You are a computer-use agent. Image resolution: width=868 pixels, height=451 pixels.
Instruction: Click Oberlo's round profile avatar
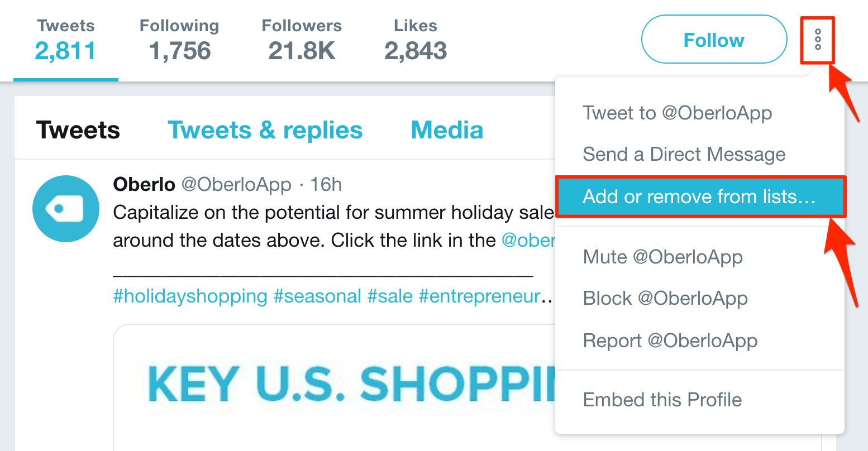[x=65, y=208]
